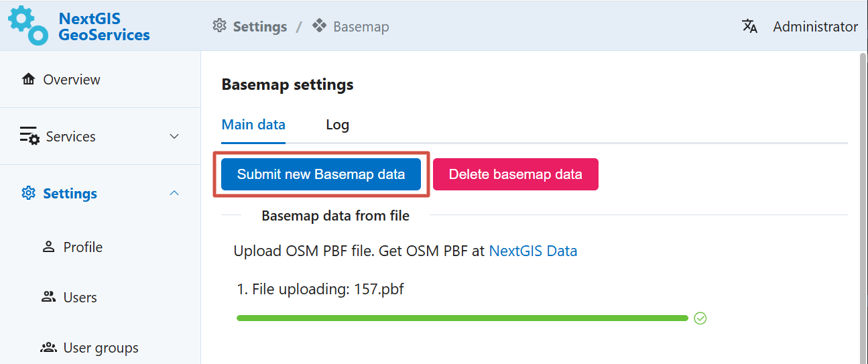This screenshot has width=868, height=364.
Task: Click the Profile person icon
Action: pyautogui.click(x=48, y=247)
